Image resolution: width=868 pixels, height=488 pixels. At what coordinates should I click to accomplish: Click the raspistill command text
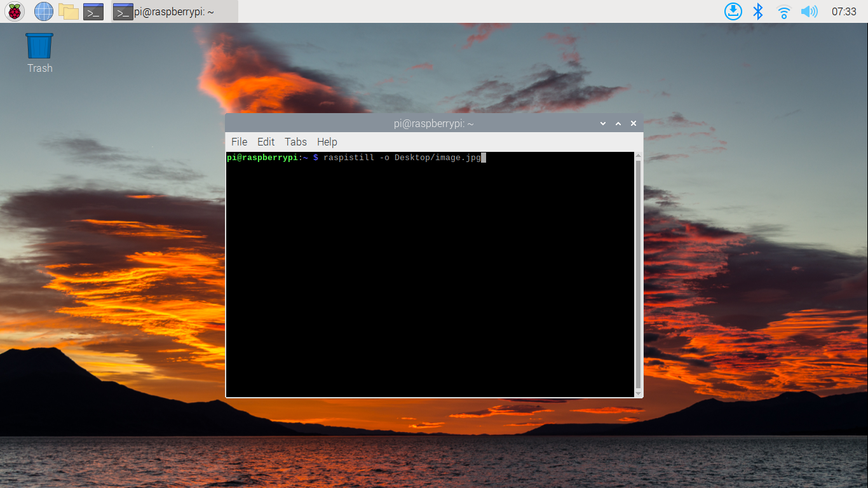[349, 158]
